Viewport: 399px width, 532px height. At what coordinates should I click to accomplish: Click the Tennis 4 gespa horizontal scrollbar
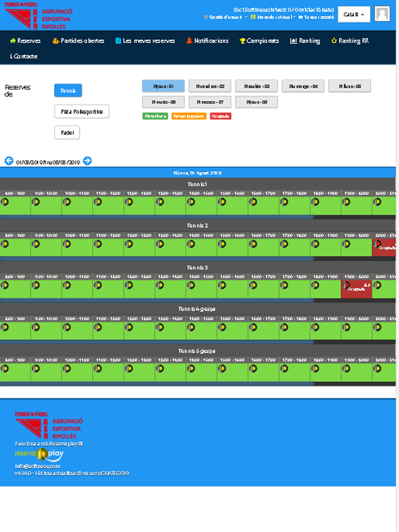[157, 342]
